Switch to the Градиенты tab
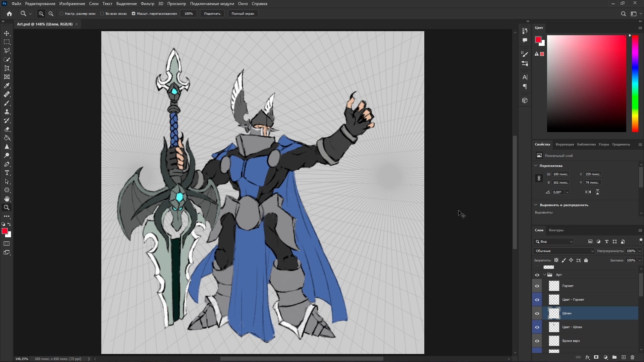Image resolution: width=644 pixels, height=362 pixels. point(621,144)
